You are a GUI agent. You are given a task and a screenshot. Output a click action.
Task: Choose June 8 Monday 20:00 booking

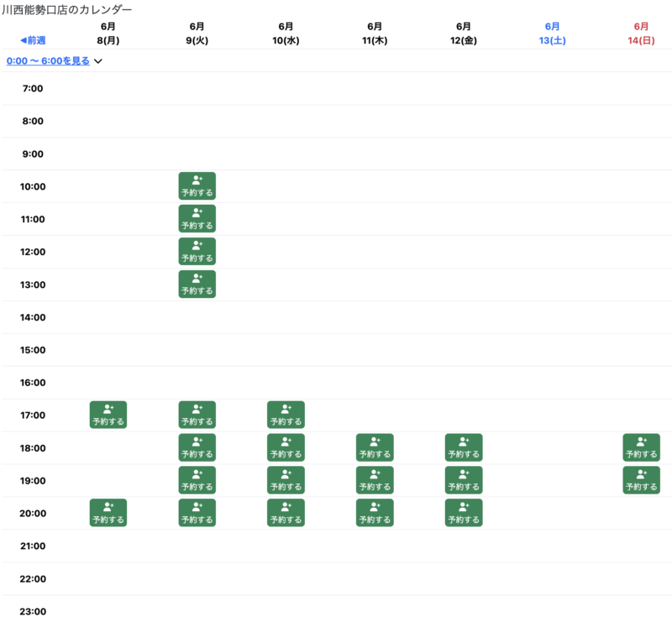[108, 513]
